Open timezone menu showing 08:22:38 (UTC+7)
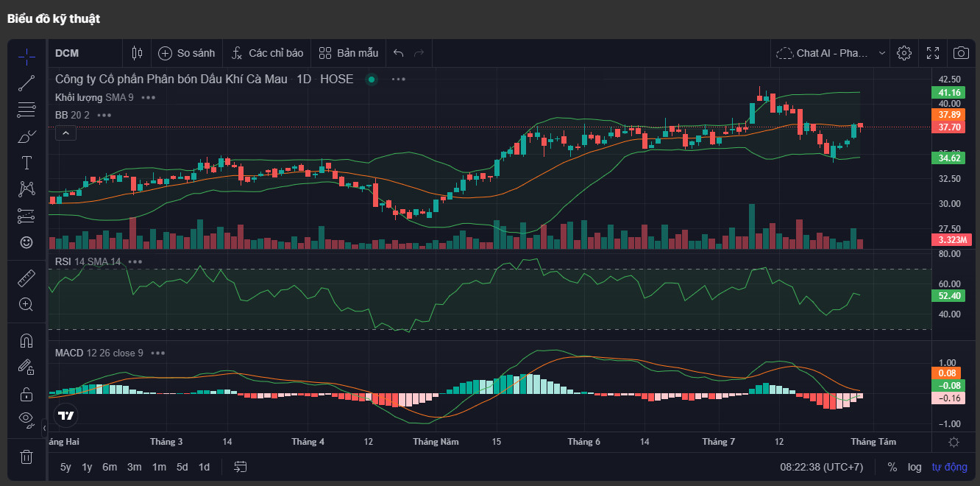Image resolution: width=980 pixels, height=486 pixels. point(822,467)
